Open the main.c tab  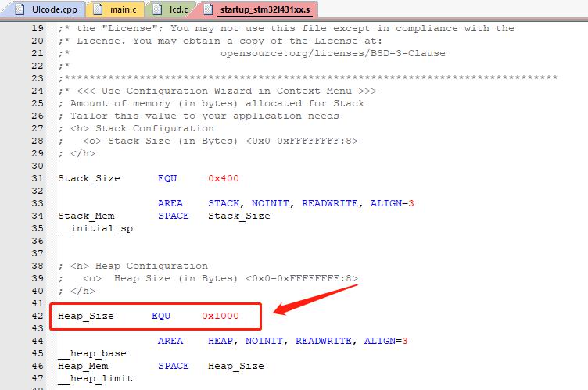coord(116,9)
